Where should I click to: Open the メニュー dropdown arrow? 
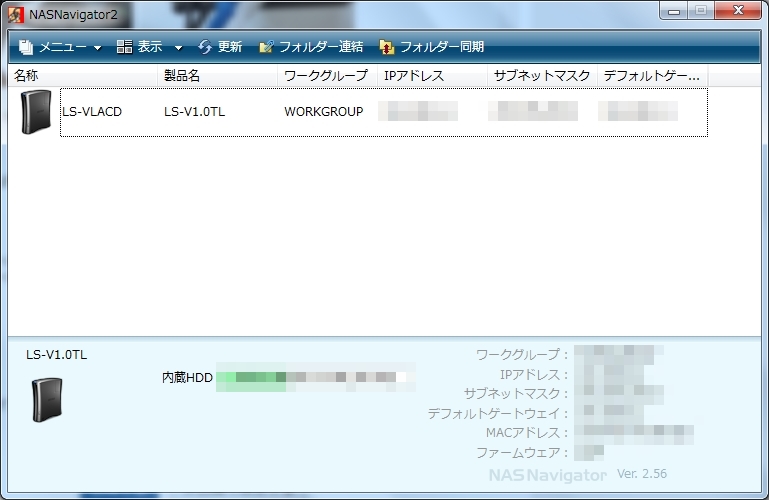pos(97,48)
